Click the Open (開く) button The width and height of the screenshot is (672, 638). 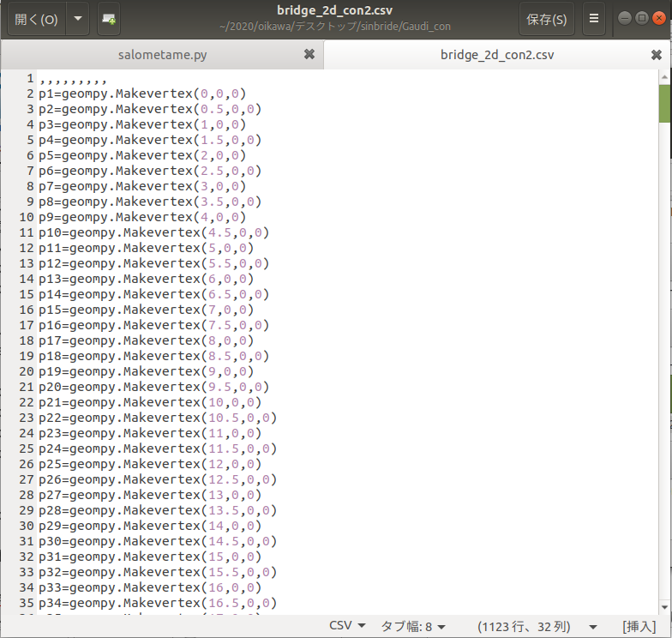(36, 19)
